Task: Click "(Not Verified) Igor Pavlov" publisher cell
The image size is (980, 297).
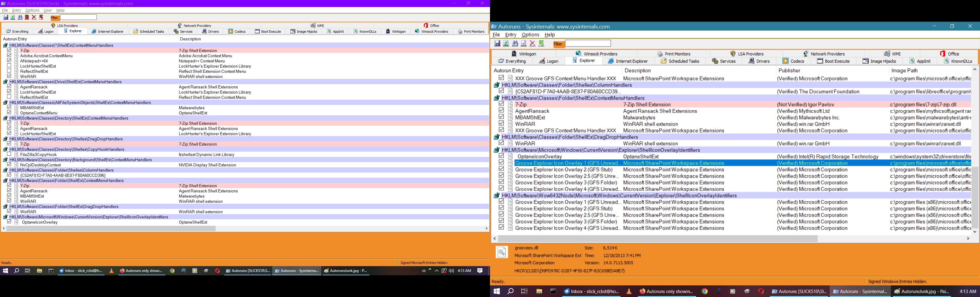Action: pyautogui.click(x=805, y=104)
